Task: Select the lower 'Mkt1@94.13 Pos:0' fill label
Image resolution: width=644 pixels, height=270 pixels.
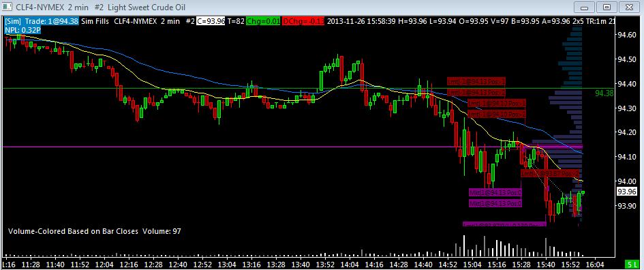Action: [495, 203]
